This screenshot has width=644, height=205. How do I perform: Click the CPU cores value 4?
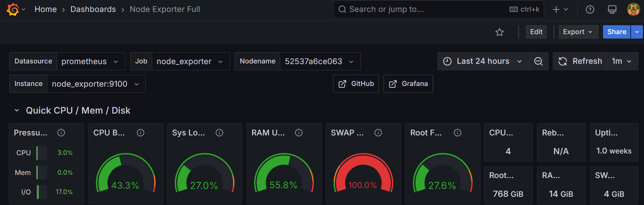(508, 151)
